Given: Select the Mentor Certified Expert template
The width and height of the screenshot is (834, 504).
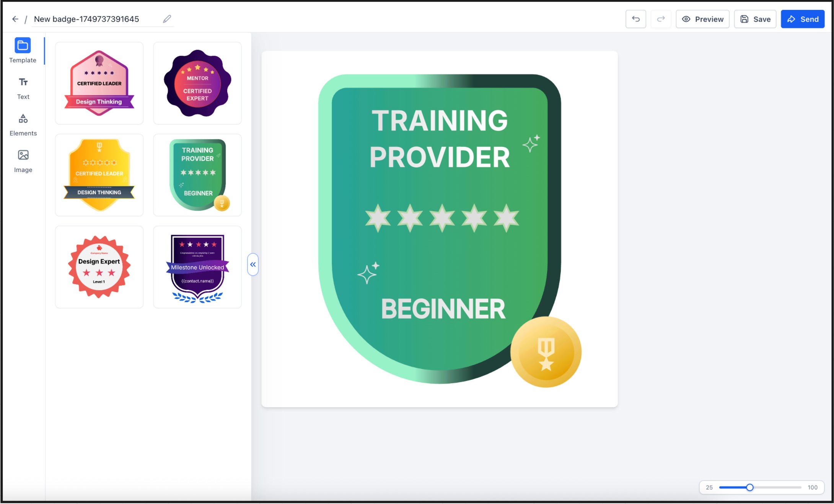Looking at the screenshot, I should (197, 83).
